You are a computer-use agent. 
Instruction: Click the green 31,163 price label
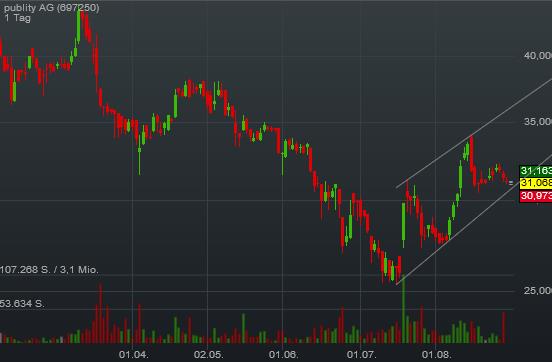tap(535, 171)
